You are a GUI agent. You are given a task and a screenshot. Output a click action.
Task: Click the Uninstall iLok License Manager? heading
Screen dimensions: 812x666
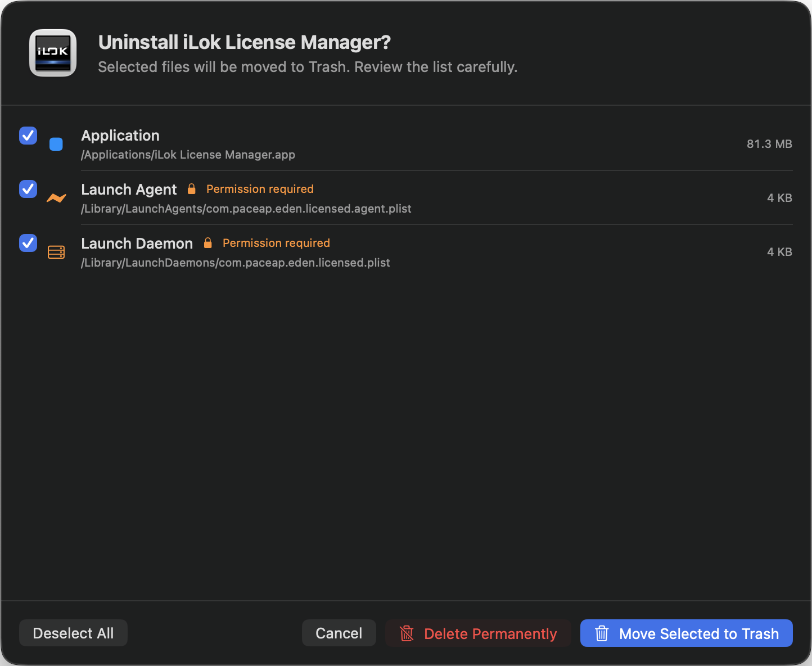point(245,42)
